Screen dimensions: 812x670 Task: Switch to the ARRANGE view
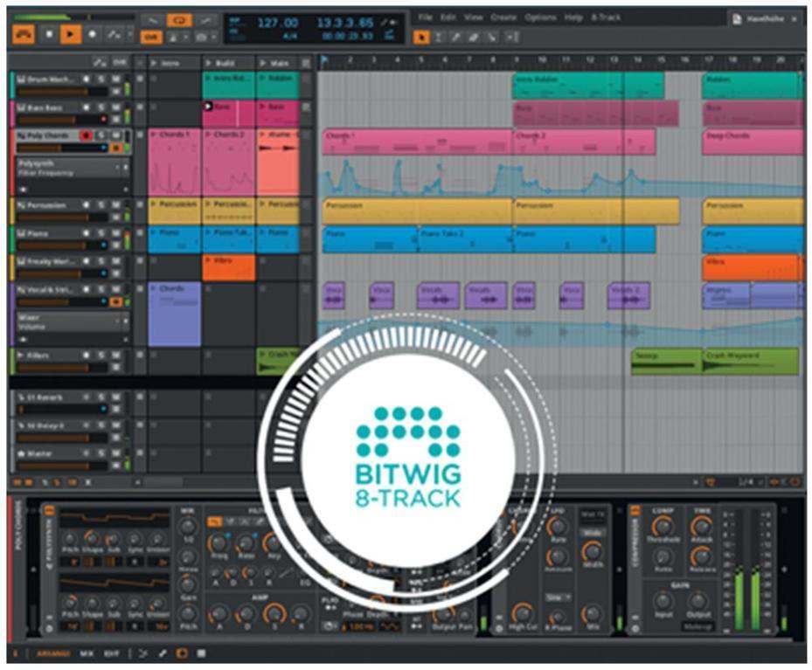[52, 653]
